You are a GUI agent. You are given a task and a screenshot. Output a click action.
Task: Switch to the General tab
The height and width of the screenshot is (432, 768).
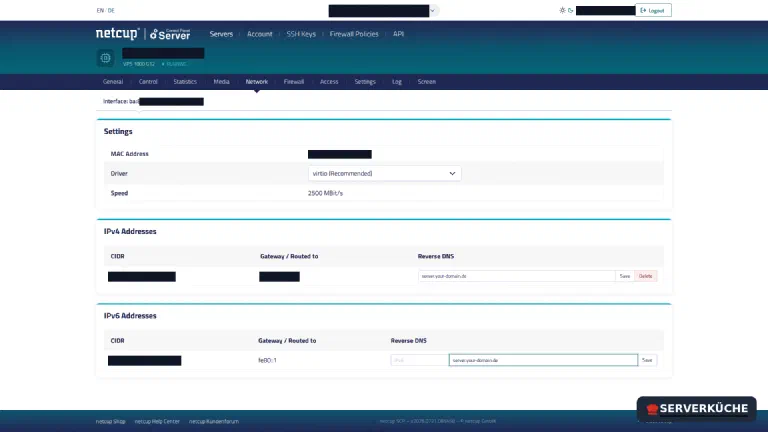[x=113, y=82]
